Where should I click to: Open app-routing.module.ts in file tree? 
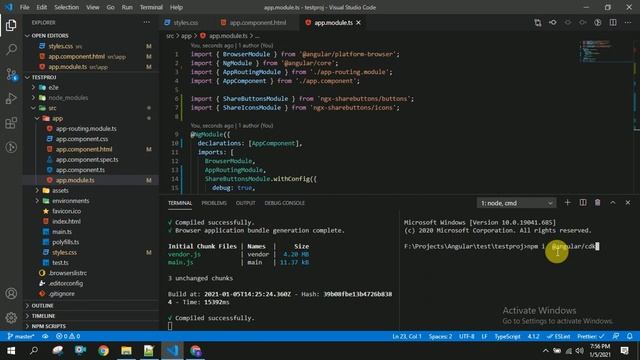pyautogui.click(x=86, y=129)
